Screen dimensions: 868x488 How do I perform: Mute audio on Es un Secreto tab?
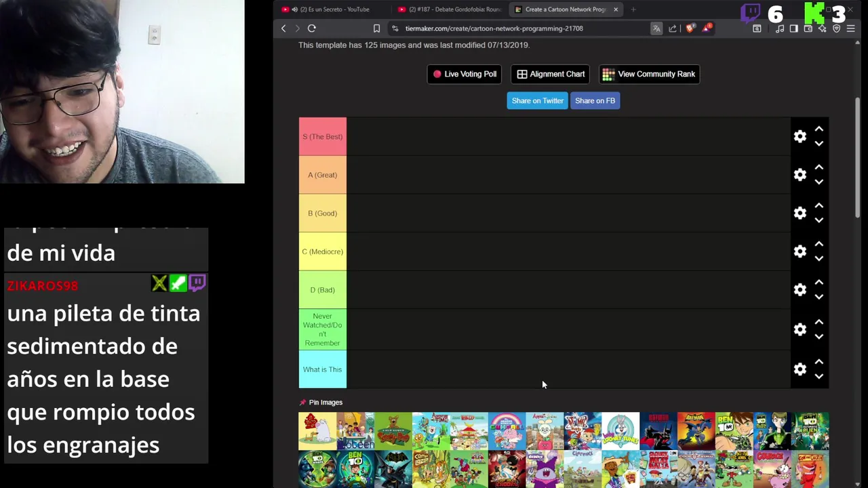click(295, 9)
